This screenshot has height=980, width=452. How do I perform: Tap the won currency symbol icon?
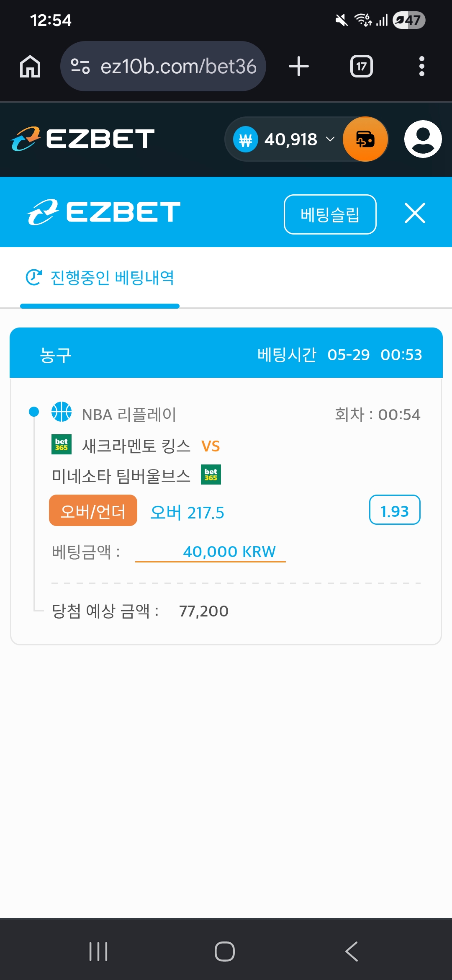(246, 139)
